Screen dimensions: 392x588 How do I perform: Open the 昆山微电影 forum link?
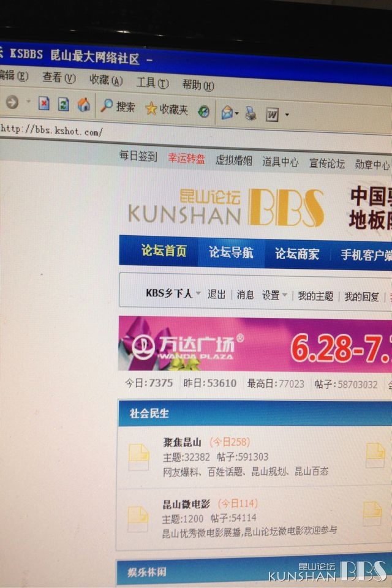click(186, 504)
